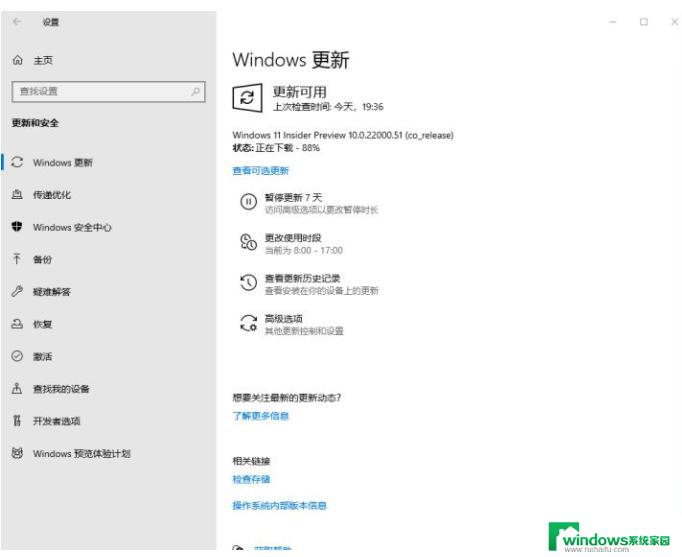Click the pause icon for 暂停更新 7 天
The image size is (682, 557).
click(248, 202)
